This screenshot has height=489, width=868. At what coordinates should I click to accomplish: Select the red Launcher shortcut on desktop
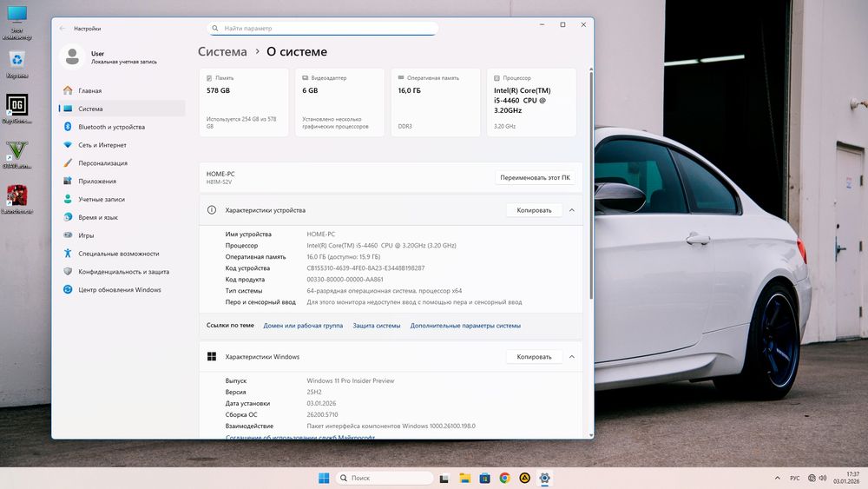(x=17, y=200)
